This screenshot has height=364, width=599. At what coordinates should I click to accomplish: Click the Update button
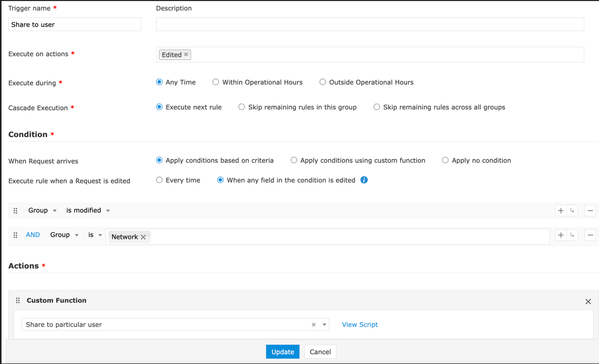(x=283, y=352)
